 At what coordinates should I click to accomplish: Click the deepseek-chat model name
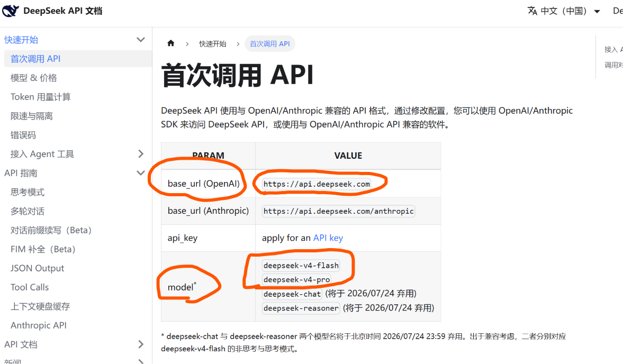[292, 294]
